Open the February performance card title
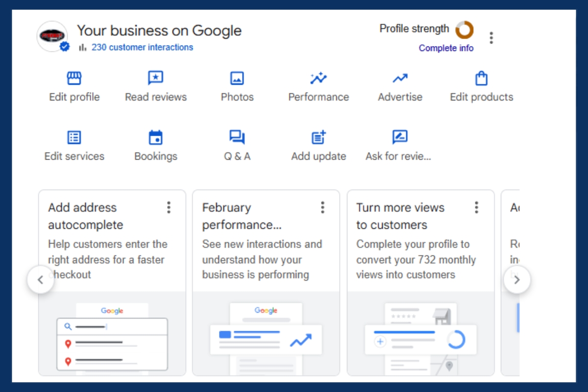The height and width of the screenshot is (392, 588). coord(242,216)
